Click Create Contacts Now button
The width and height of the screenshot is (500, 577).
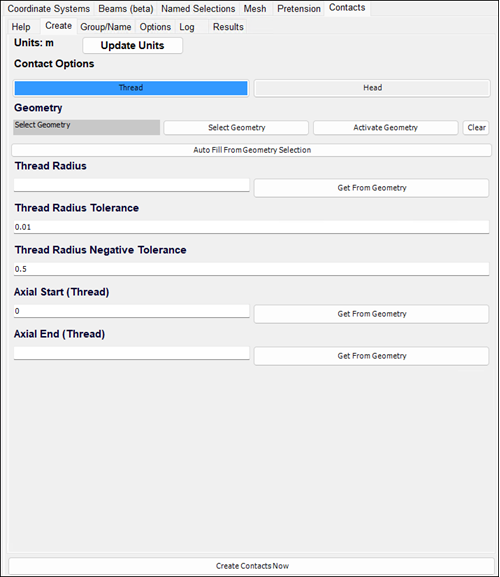252,566
